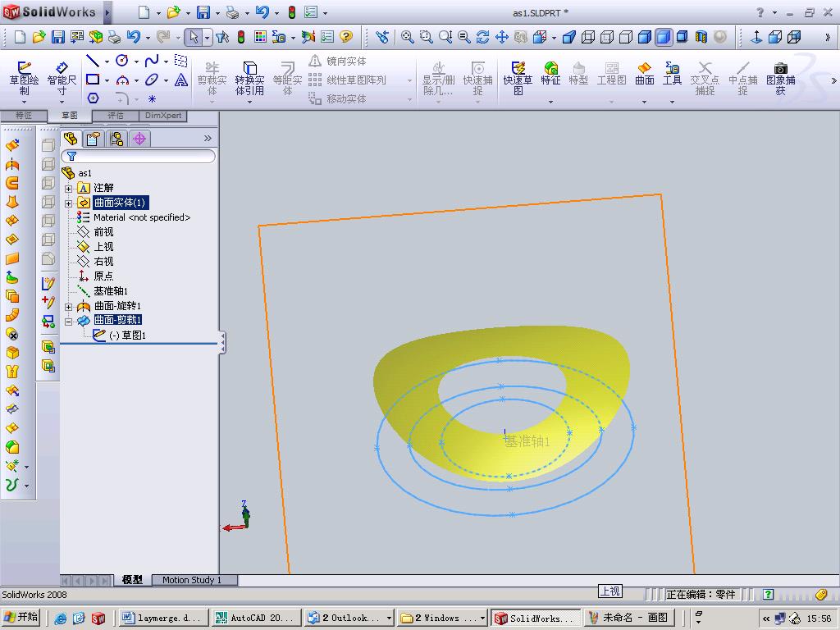
Task: Toggle the Select arrow tool
Action: point(194,36)
